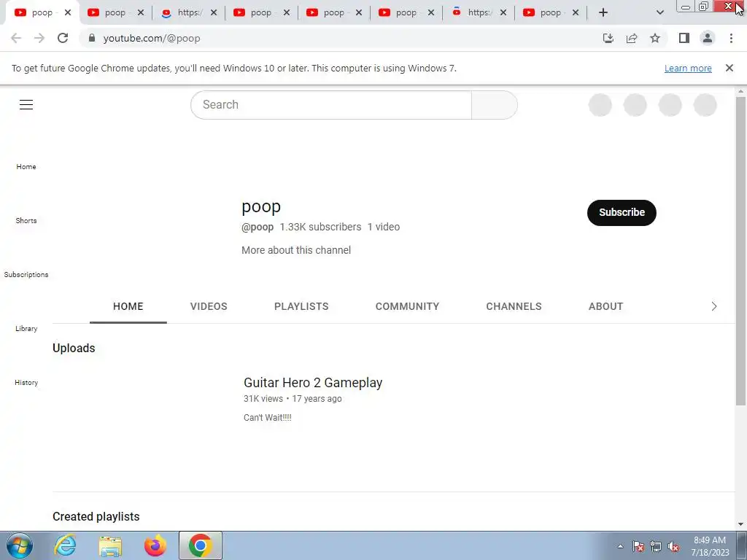The width and height of the screenshot is (747, 560).
Task: Expand more channel tabs with right chevron
Action: point(713,306)
